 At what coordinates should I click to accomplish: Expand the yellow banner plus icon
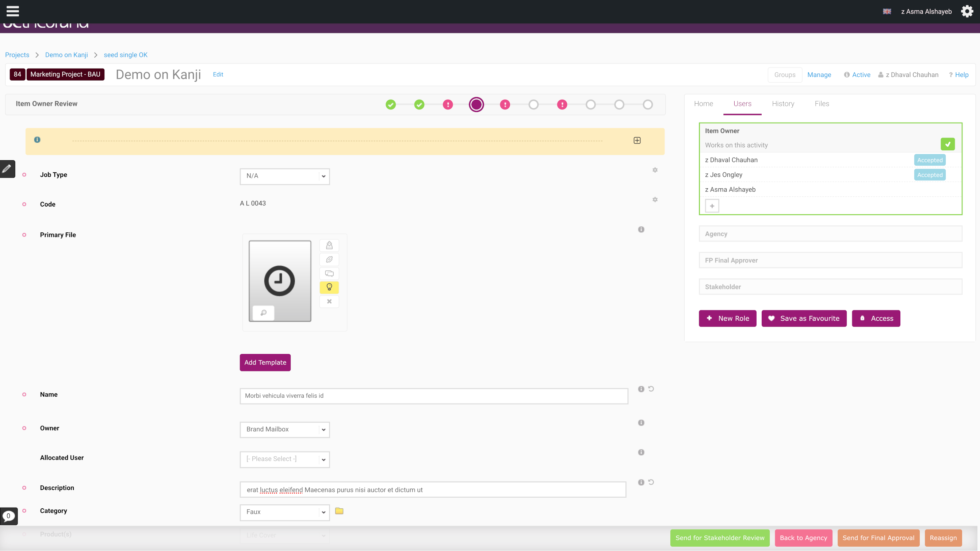click(637, 141)
